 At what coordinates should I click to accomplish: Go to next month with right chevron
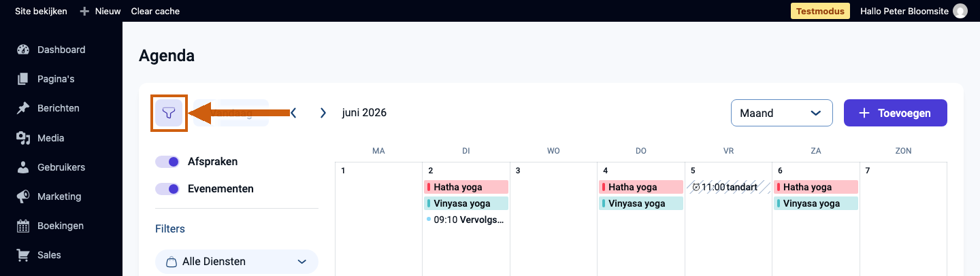click(323, 113)
